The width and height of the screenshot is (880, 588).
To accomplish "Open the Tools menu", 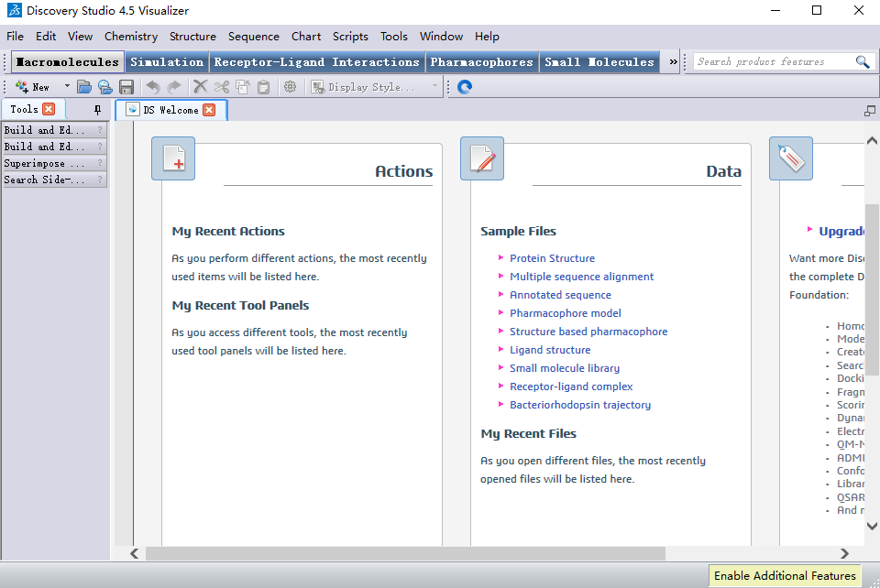I will point(394,37).
